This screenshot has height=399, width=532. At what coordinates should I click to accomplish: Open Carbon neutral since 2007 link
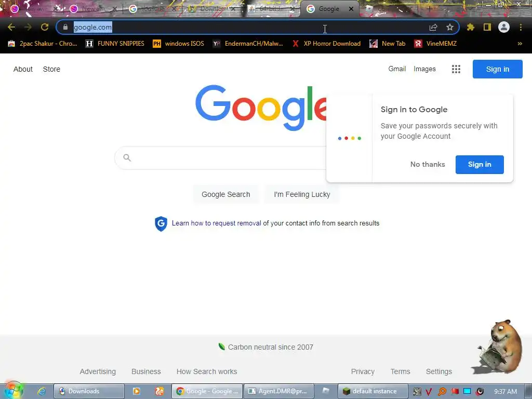266,347
